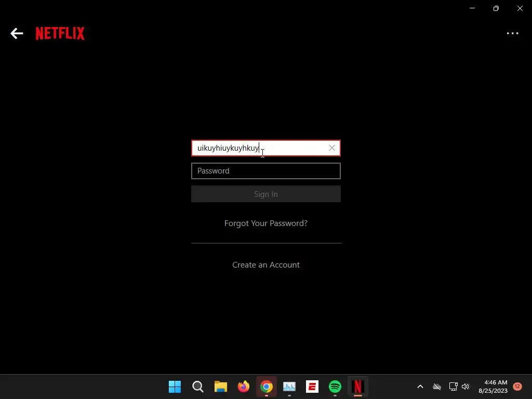Clear the email field with the X icon
This screenshot has width=532, height=399.
click(332, 148)
